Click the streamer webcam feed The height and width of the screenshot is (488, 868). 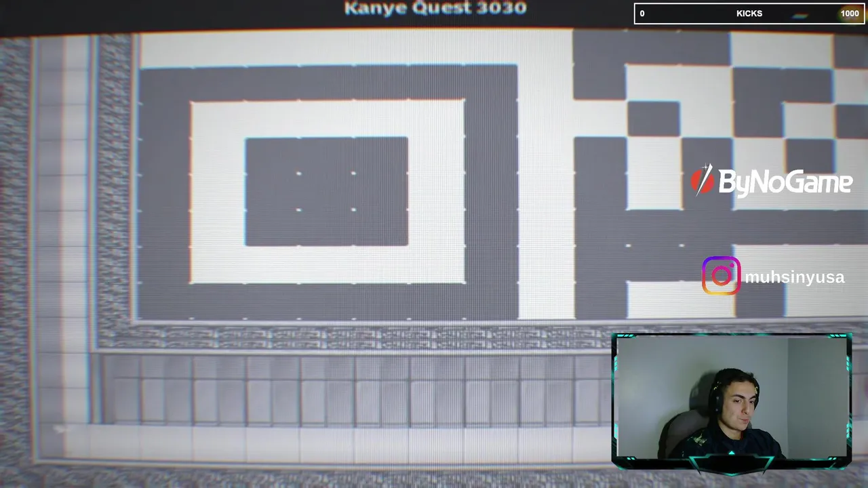pos(732,400)
